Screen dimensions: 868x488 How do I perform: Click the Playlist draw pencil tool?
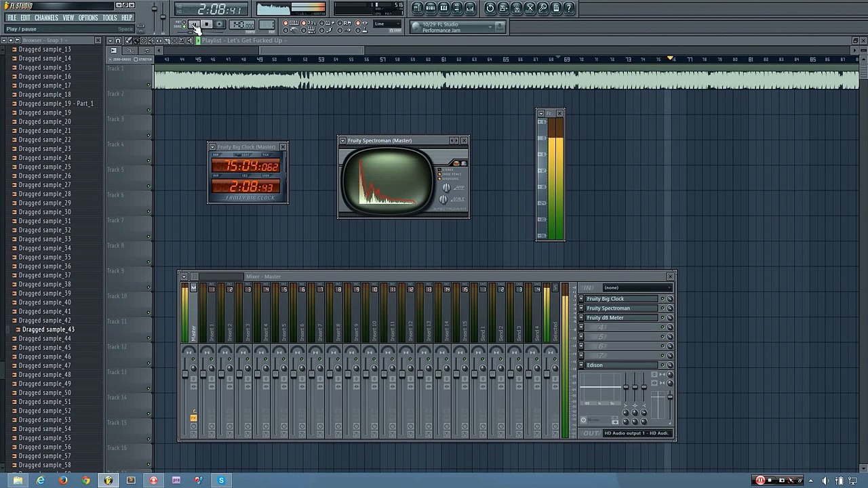click(x=128, y=41)
